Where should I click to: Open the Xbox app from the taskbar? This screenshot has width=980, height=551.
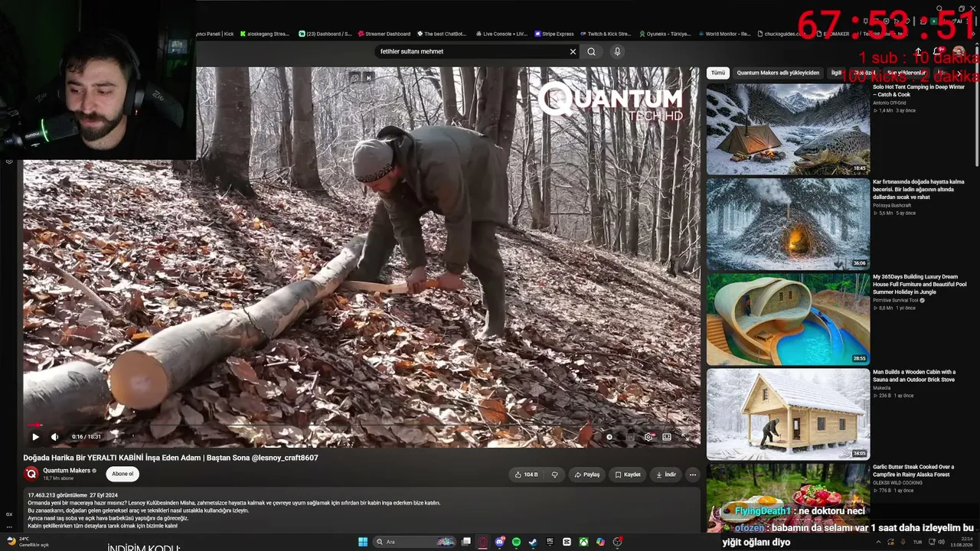(583, 542)
